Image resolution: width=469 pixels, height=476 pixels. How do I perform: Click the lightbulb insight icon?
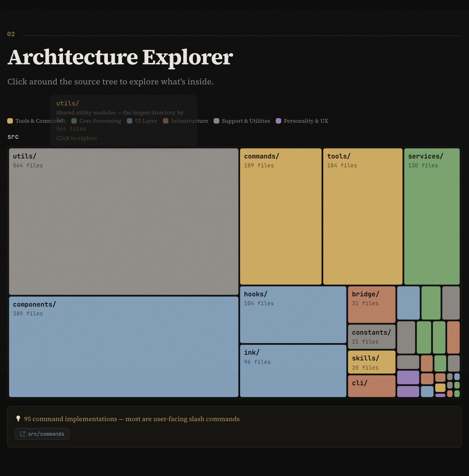[x=18, y=419]
